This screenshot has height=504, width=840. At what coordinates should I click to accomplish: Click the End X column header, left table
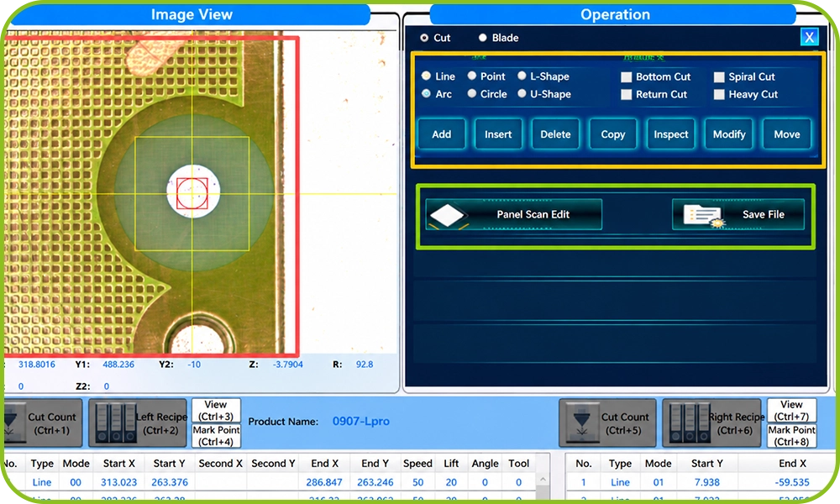tap(324, 464)
